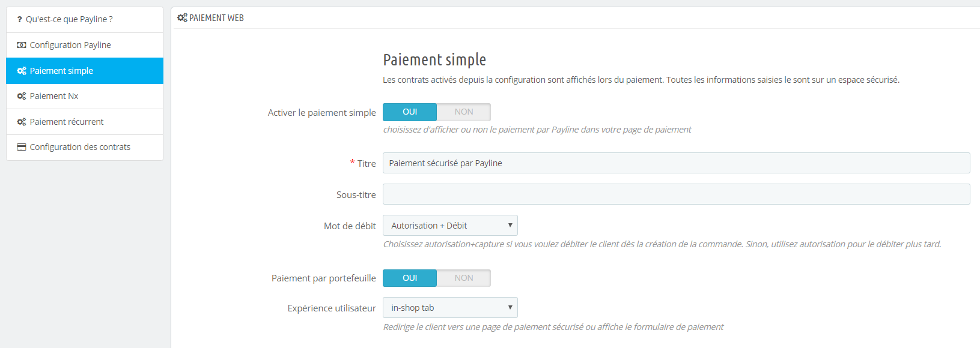Click the gears icon in PAIEMENT WEB header

click(x=182, y=18)
